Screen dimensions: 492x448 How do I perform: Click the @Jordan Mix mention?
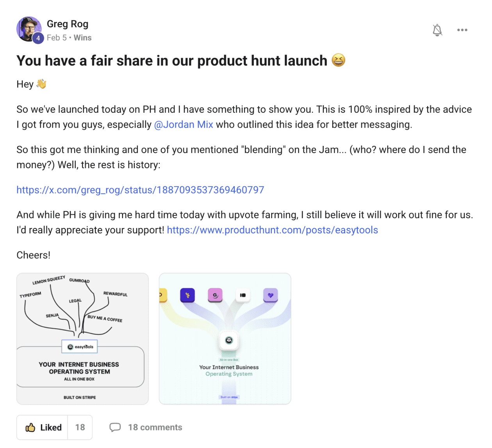pyautogui.click(x=184, y=124)
